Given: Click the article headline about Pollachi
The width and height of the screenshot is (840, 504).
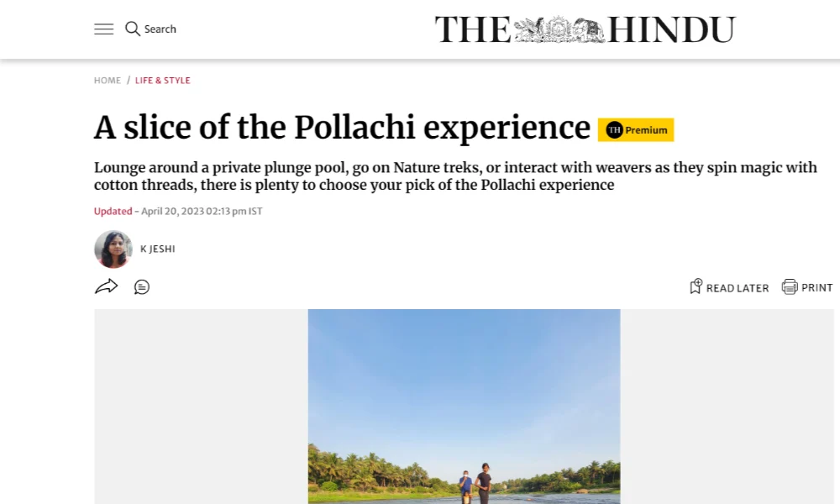Looking at the screenshot, I should click(343, 128).
